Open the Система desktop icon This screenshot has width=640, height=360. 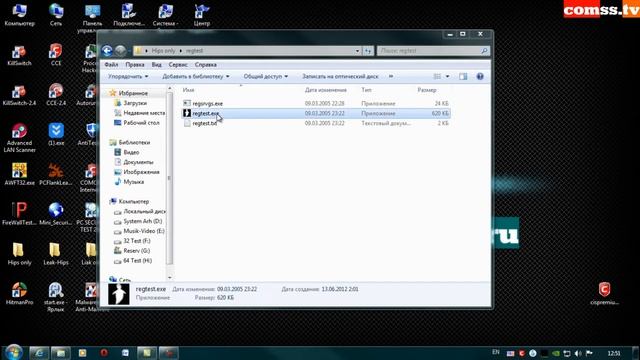pos(165,15)
